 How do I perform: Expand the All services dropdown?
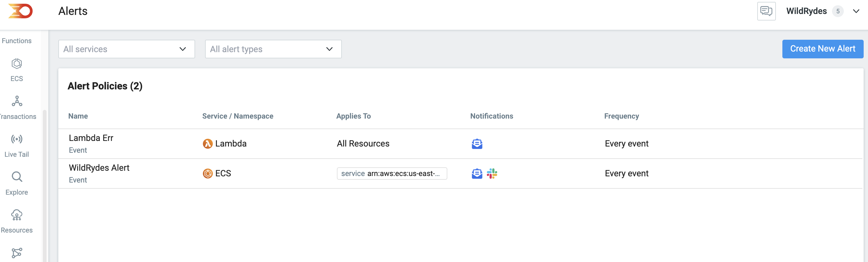pyautogui.click(x=126, y=49)
